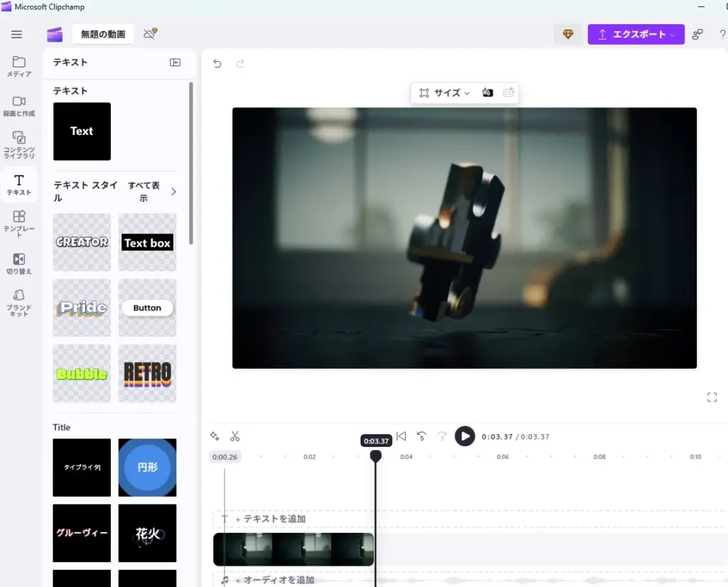The image size is (728, 587).
Task: Open the ブランドキット brand kit tab
Action: [x=19, y=303]
